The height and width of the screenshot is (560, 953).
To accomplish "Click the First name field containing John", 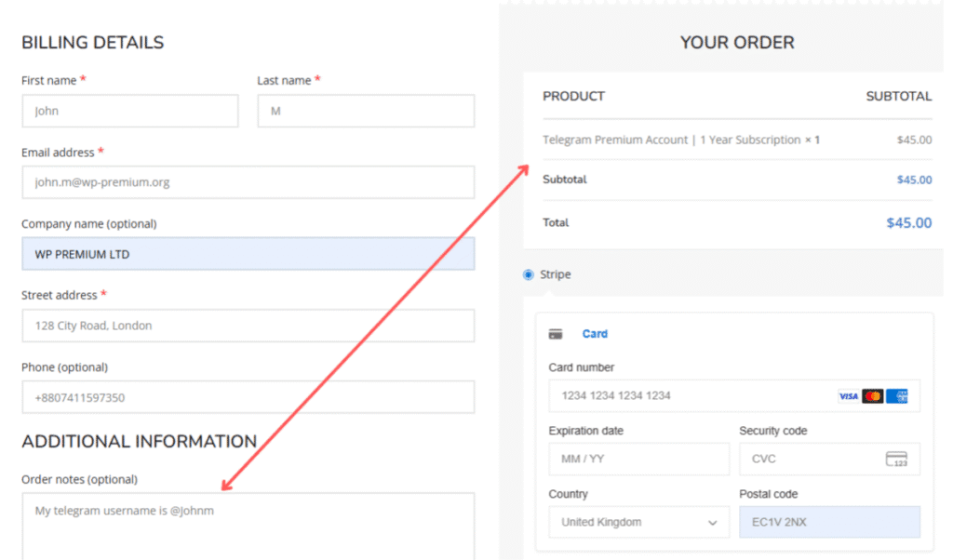I will click(129, 110).
